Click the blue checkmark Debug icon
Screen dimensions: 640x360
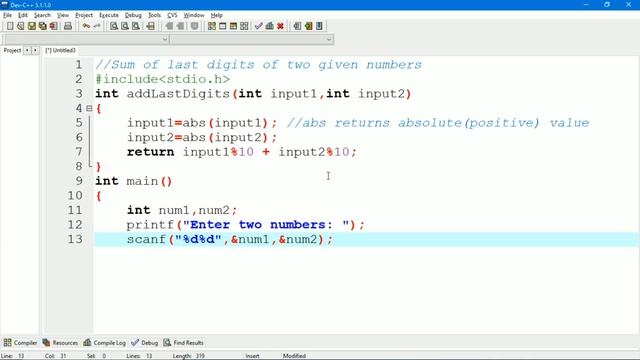(258, 26)
